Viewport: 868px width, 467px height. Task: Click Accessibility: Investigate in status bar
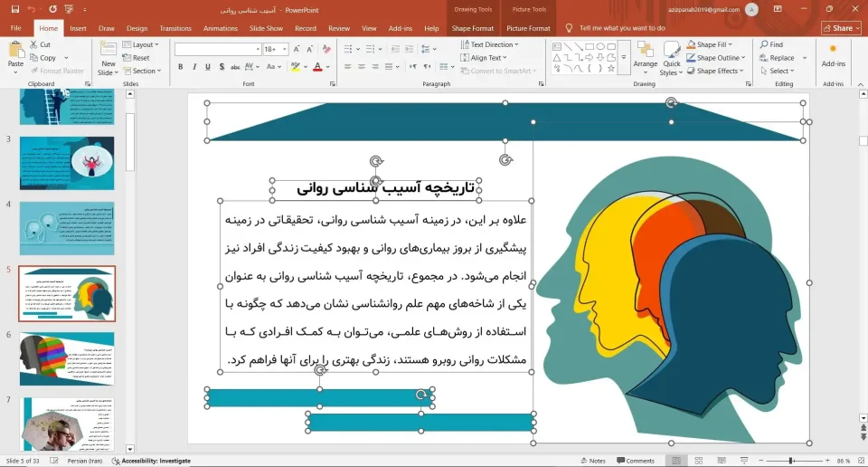[x=151, y=461]
